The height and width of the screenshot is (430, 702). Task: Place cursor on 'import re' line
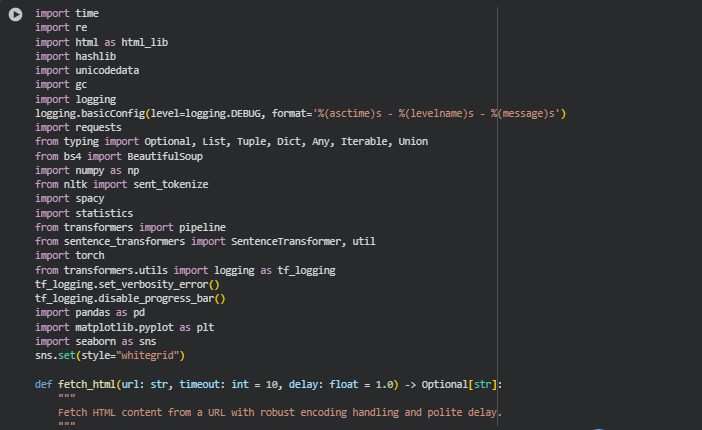point(61,28)
